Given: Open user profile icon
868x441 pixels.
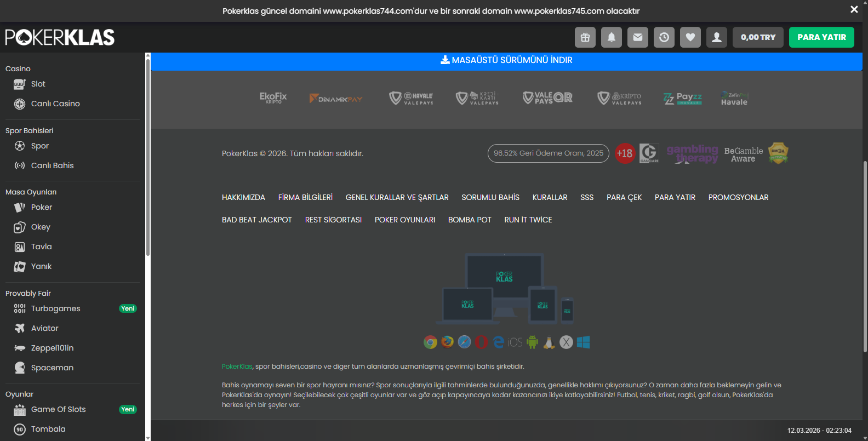Looking at the screenshot, I should coord(717,37).
